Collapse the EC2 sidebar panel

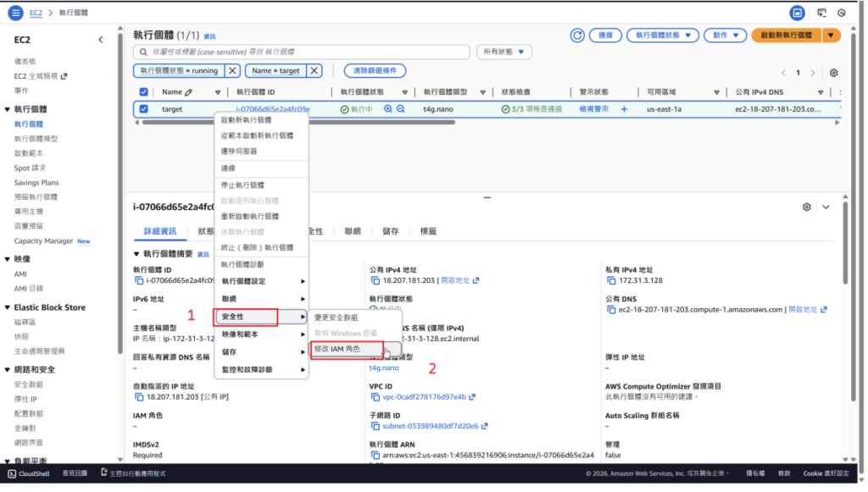100,40
